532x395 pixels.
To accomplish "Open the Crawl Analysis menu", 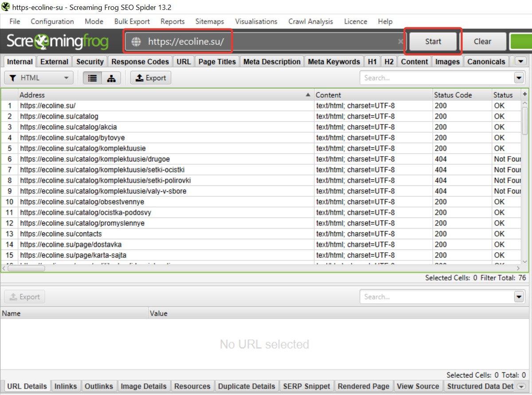I will (310, 21).
